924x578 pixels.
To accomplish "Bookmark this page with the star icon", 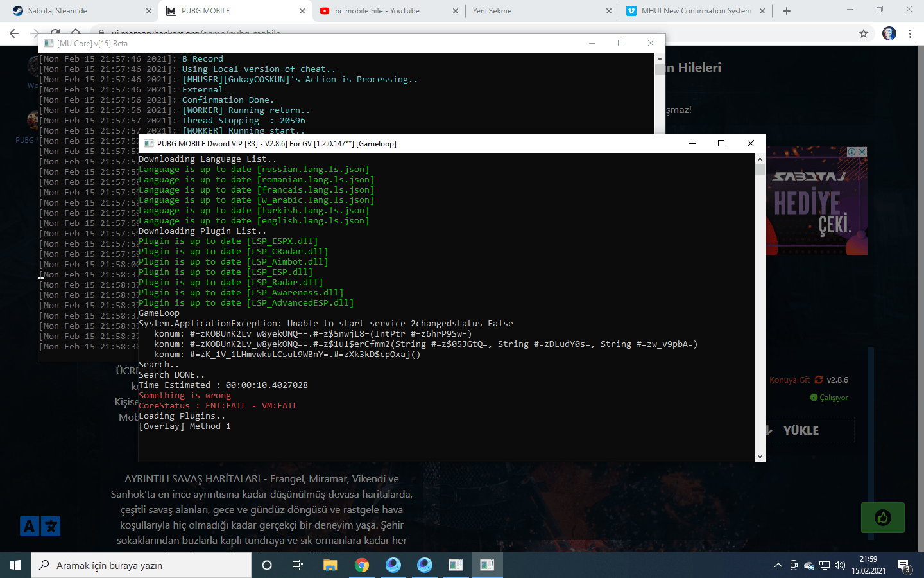I will pos(864,33).
